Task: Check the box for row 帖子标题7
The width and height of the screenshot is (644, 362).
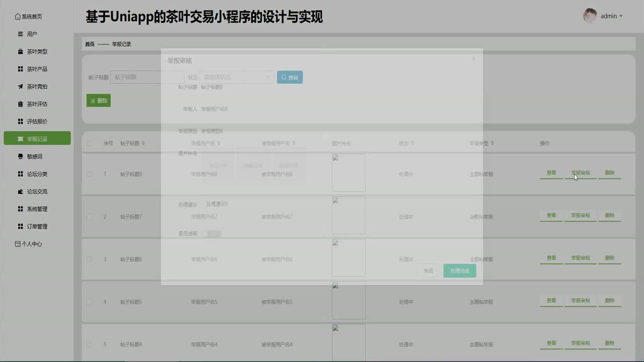Action: coord(90,217)
